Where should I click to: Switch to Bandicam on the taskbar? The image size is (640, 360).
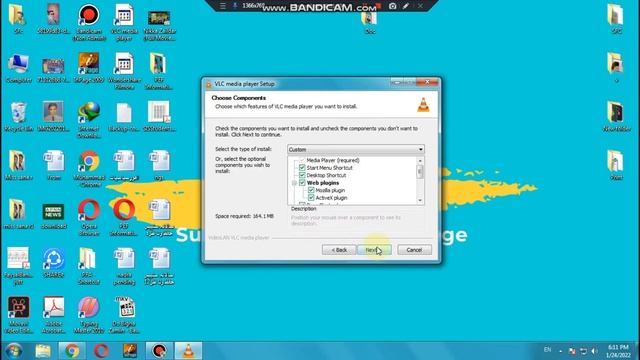(x=159, y=351)
